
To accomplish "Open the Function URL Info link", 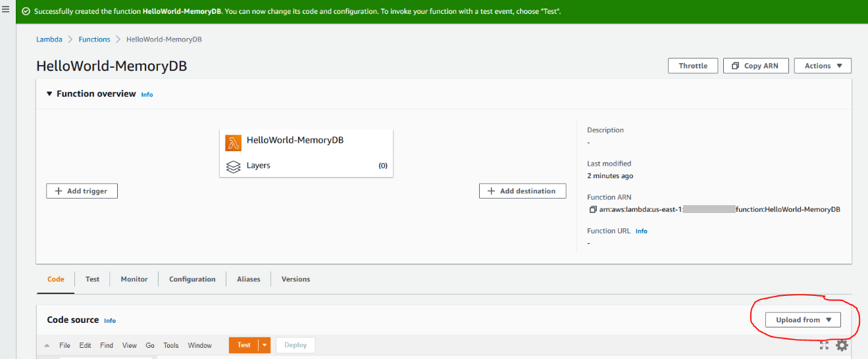I will (641, 231).
